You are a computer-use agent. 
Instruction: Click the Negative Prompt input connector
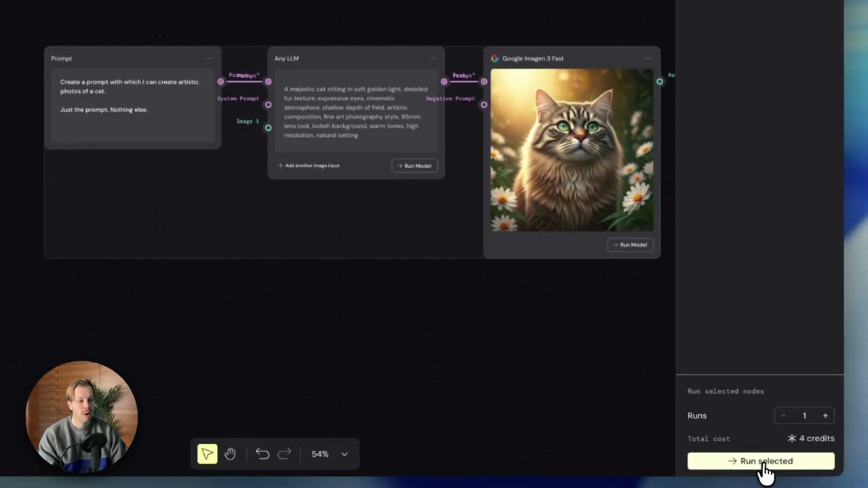point(484,104)
